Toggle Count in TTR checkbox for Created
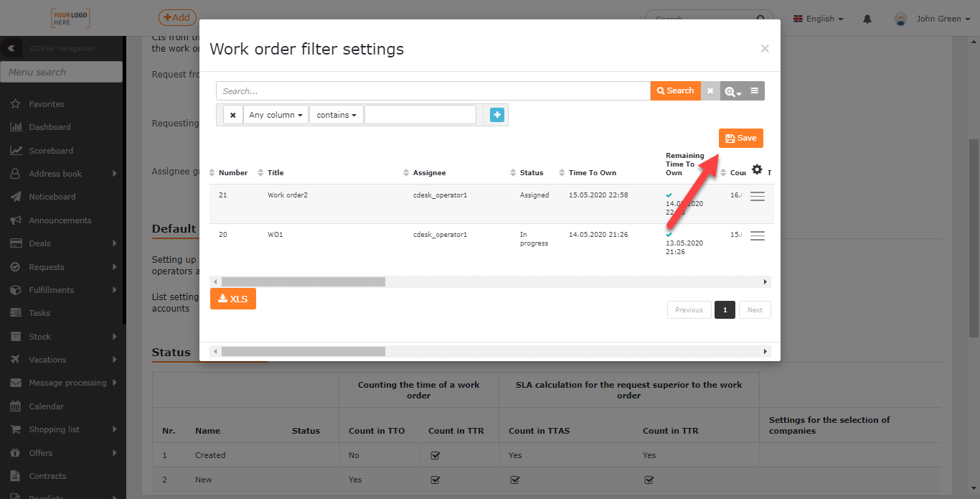The width and height of the screenshot is (980, 499). 435,455
